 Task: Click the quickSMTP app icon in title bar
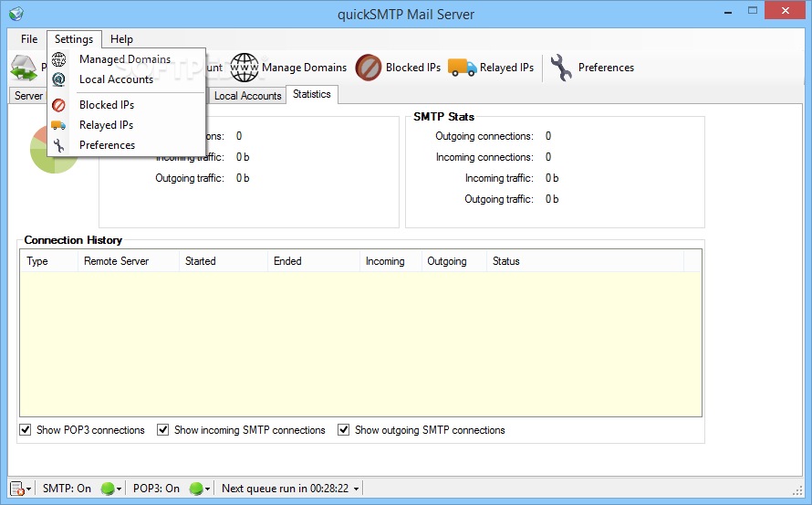pos(16,14)
